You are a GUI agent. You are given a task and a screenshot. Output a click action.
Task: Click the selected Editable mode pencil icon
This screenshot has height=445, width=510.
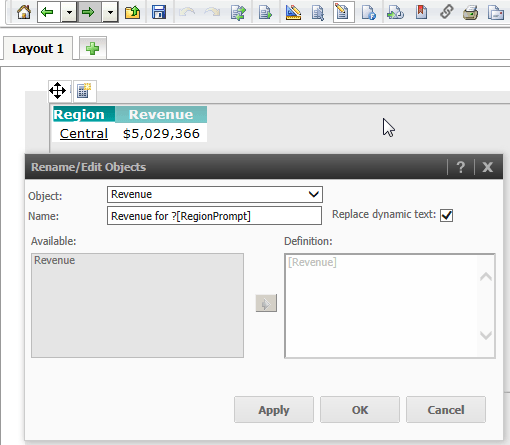tap(343, 13)
